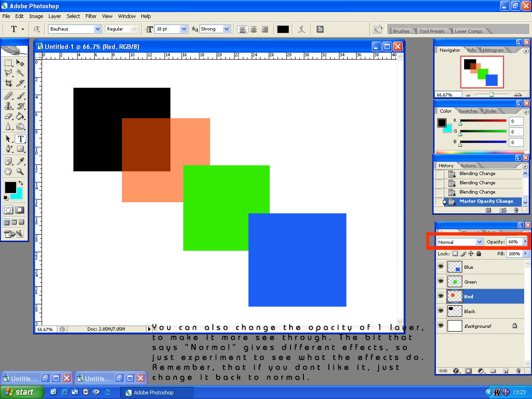Select the Paint Bucket tool
532x399 pixels.
point(20,116)
